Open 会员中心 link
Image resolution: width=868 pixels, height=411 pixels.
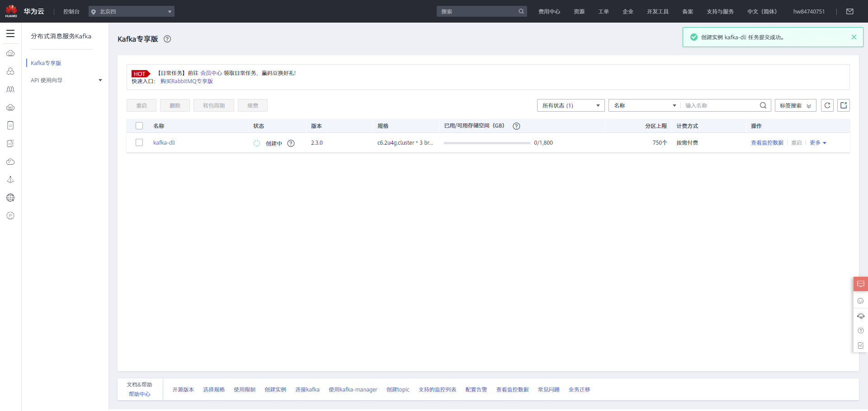click(211, 73)
